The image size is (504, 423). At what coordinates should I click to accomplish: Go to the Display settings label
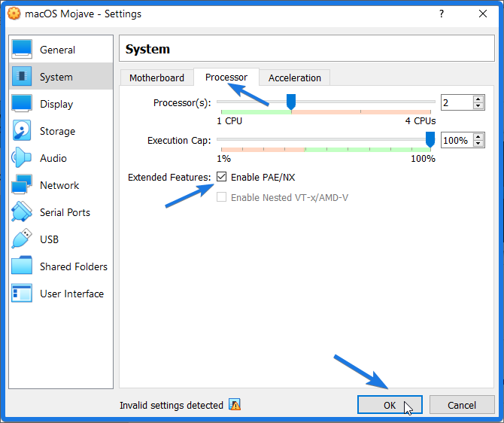click(56, 104)
